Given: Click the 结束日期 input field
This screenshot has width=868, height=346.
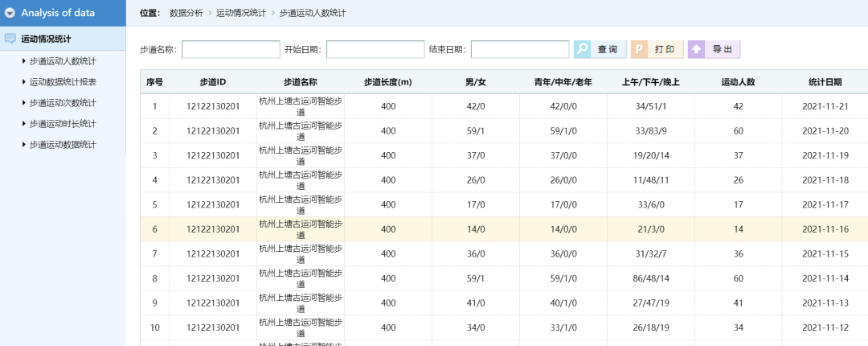Looking at the screenshot, I should 520,49.
